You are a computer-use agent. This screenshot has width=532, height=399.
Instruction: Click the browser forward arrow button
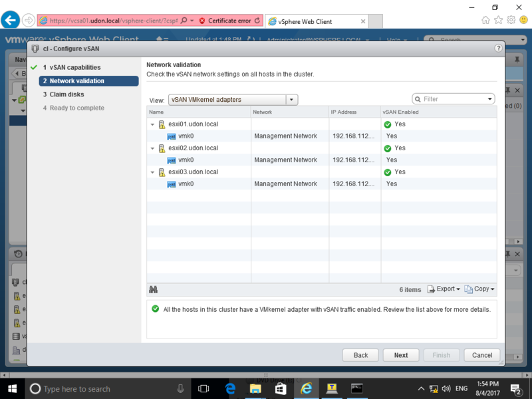coord(29,21)
